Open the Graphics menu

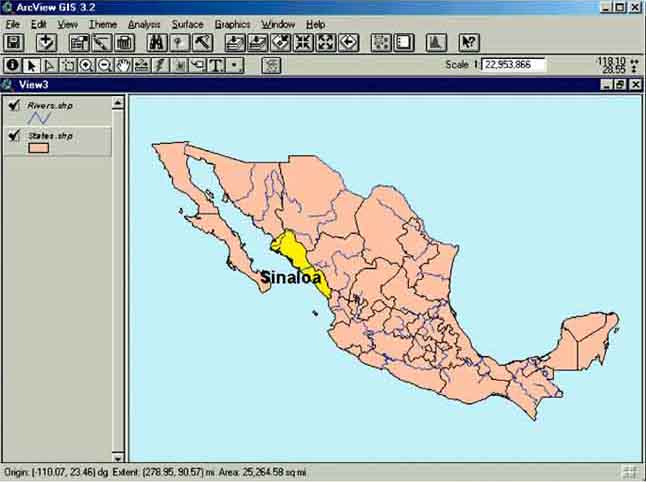click(x=232, y=23)
